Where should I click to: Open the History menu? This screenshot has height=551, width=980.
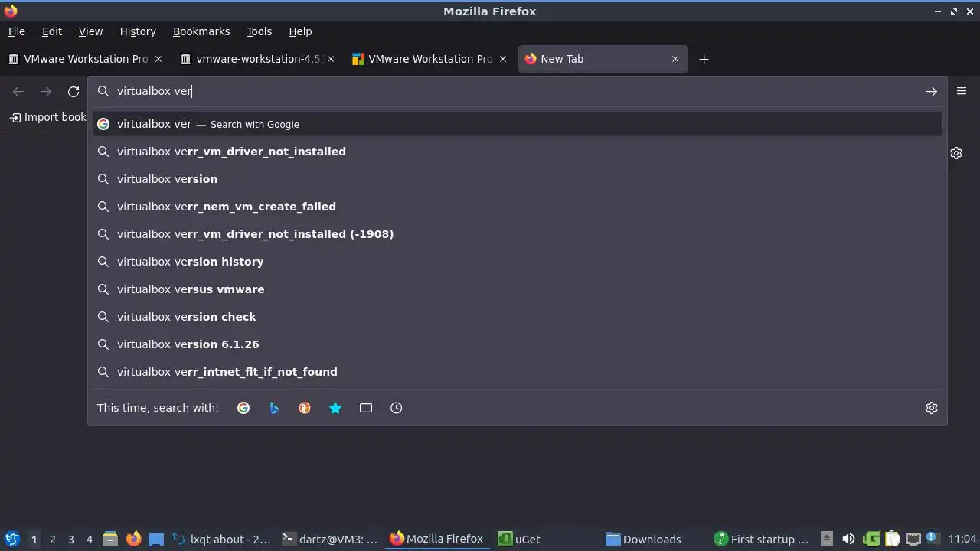[x=138, y=31]
